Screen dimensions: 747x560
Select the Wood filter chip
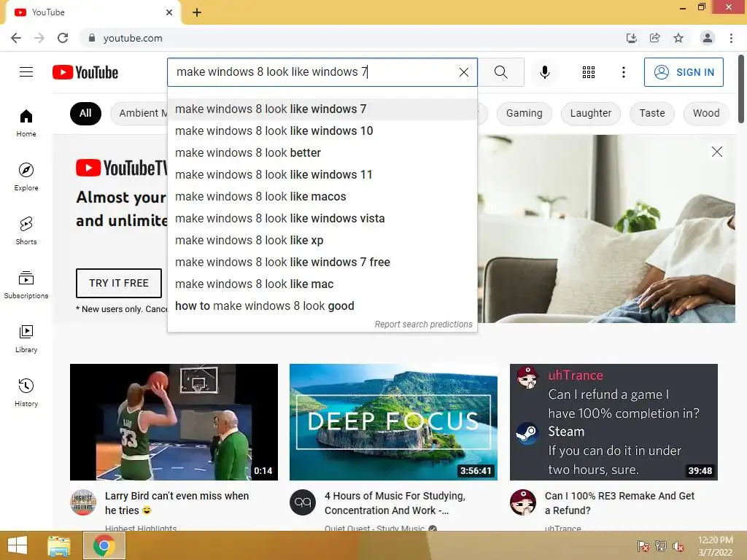706,113
